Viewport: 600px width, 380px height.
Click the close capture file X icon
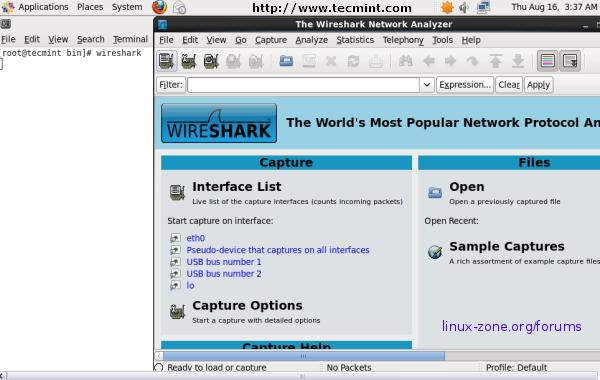pyautogui.click(x=331, y=61)
